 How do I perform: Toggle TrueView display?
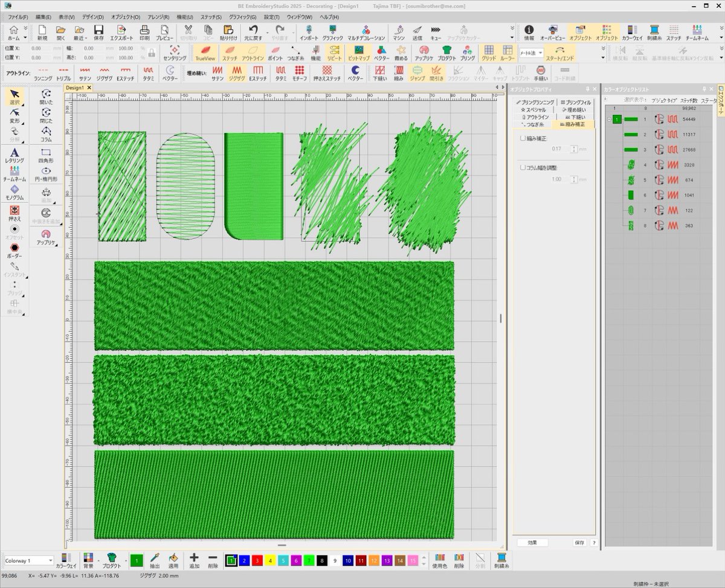click(205, 54)
